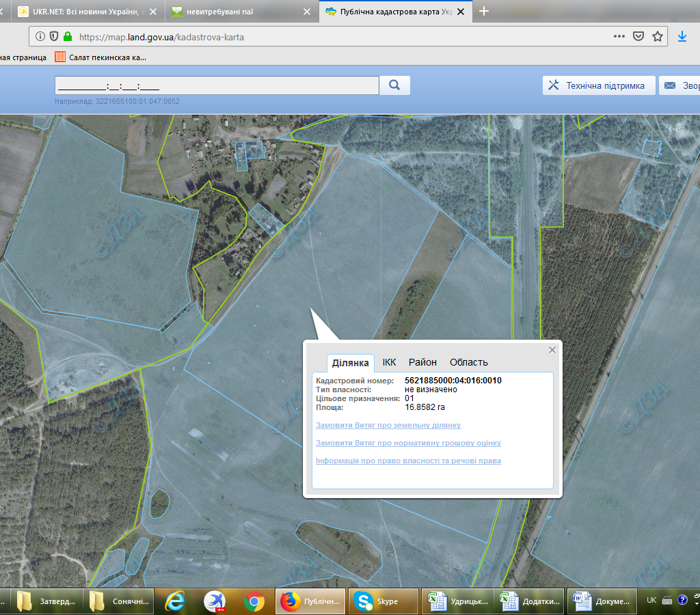Click Замовити Витяг про земельну ділянку link
The image size is (700, 615).
coord(388,425)
